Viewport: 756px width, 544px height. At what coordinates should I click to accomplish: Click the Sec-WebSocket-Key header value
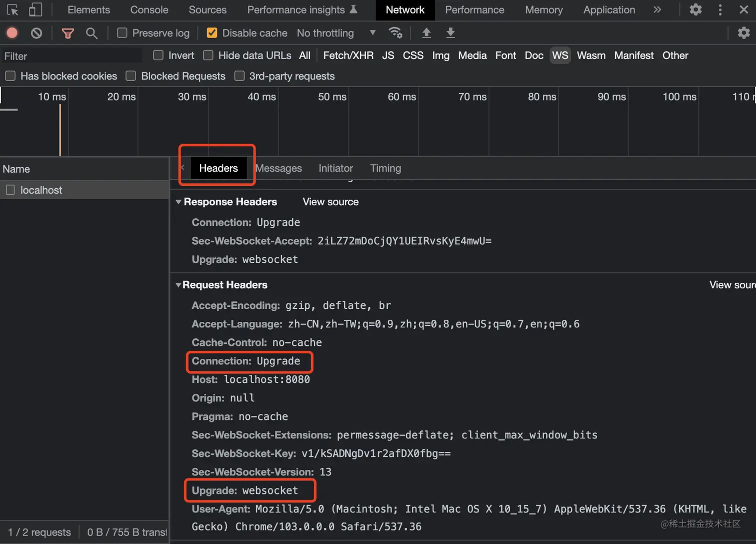pos(376,453)
